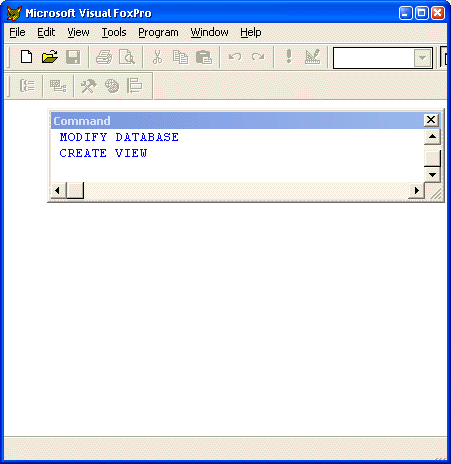Click the Print toolbar icon
Viewport: 451px width, 464px height.
click(104, 57)
